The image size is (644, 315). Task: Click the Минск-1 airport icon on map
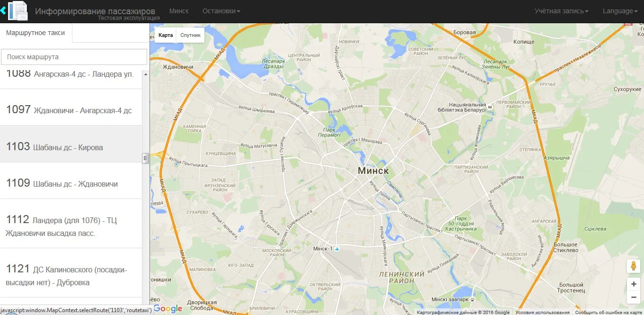(x=337, y=249)
